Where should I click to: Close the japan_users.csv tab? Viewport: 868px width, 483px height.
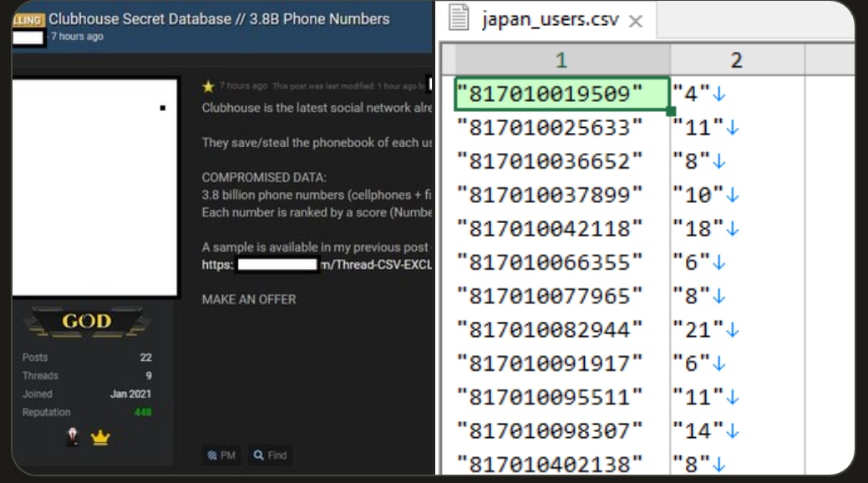click(636, 22)
